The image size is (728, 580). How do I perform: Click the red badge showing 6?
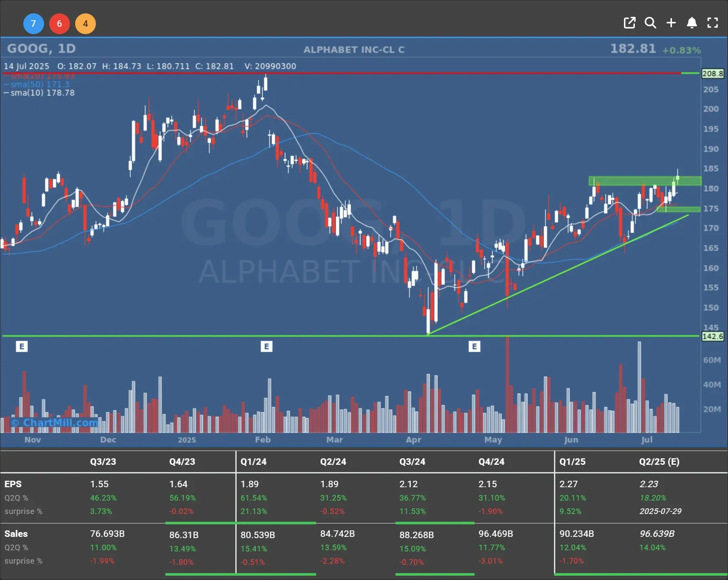[60, 24]
